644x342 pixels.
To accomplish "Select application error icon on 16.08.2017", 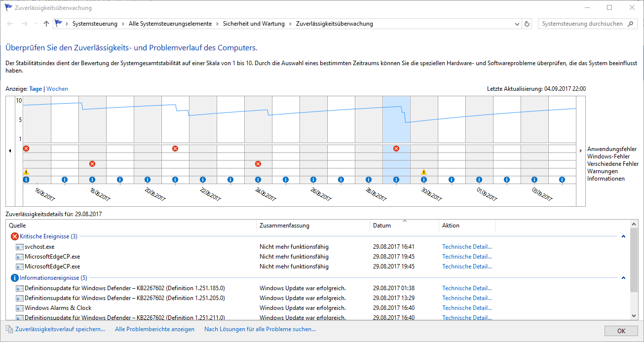I will [26, 149].
